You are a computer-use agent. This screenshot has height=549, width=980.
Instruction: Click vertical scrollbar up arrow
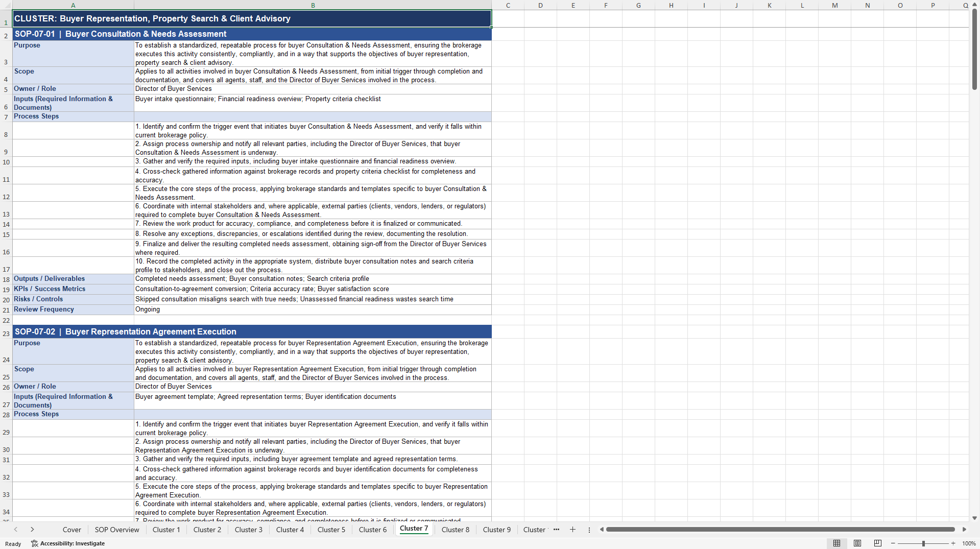click(974, 4)
